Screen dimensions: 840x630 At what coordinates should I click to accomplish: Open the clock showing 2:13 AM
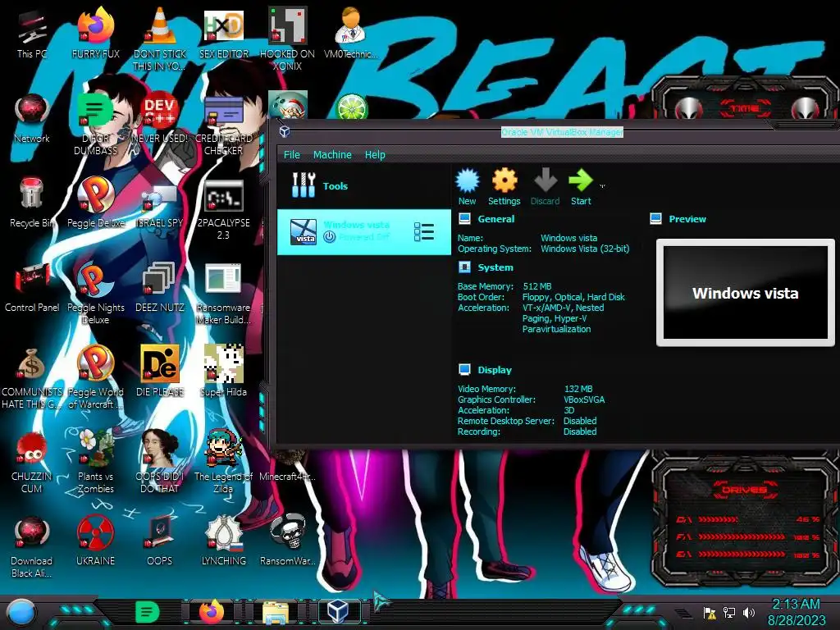(796, 612)
